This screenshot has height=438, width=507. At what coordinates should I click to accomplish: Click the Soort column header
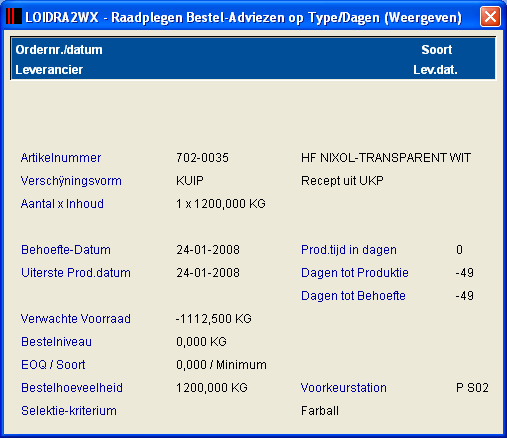tap(436, 50)
